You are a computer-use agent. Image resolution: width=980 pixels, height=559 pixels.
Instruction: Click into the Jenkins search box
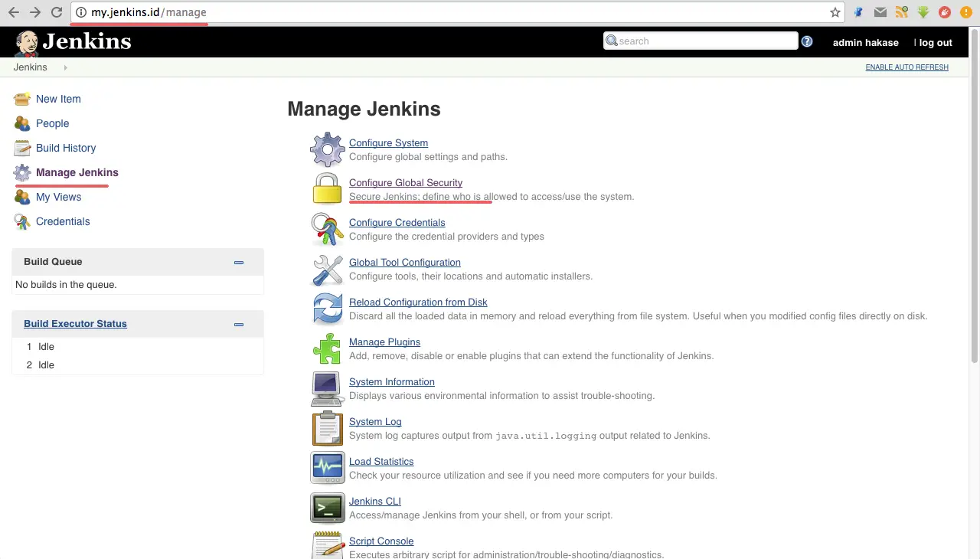coord(701,41)
